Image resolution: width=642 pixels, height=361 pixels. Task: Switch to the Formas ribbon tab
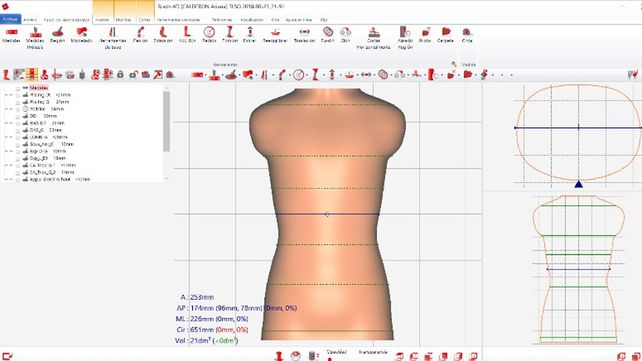click(x=102, y=20)
